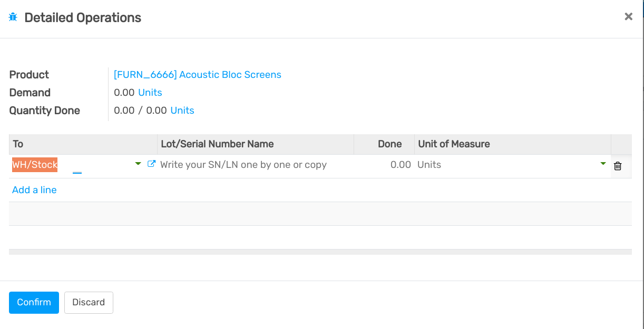Expand the To location dropdown arrow

(138, 164)
